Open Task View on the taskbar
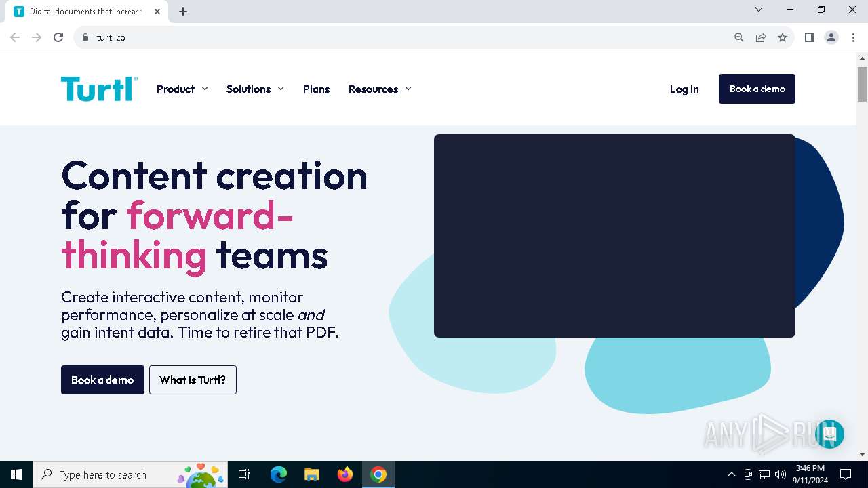 point(244,474)
